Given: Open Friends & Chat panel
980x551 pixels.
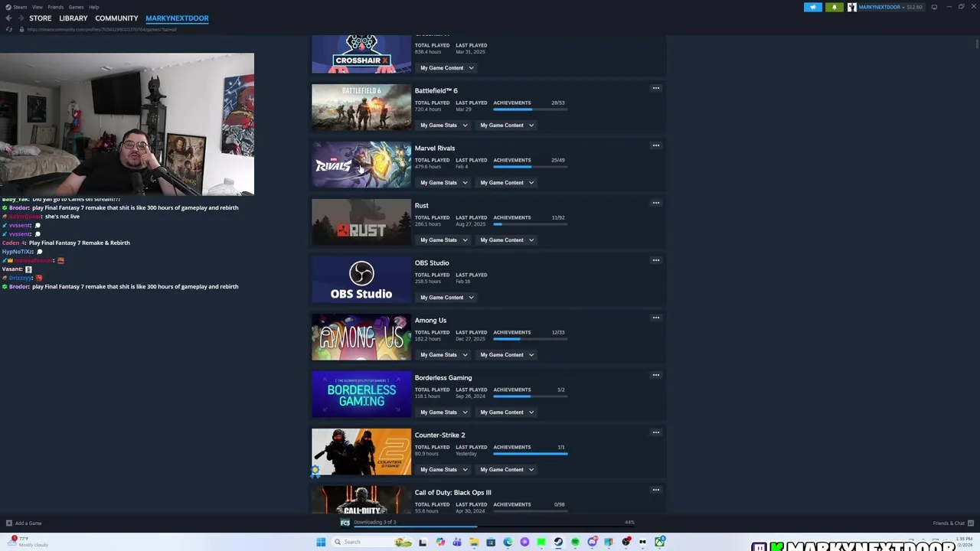Looking at the screenshot, I should [952, 523].
